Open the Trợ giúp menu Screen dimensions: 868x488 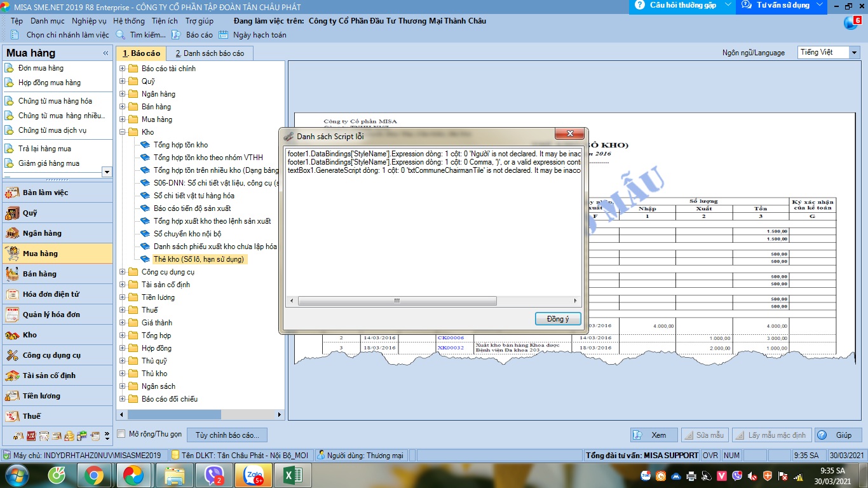[x=200, y=21]
